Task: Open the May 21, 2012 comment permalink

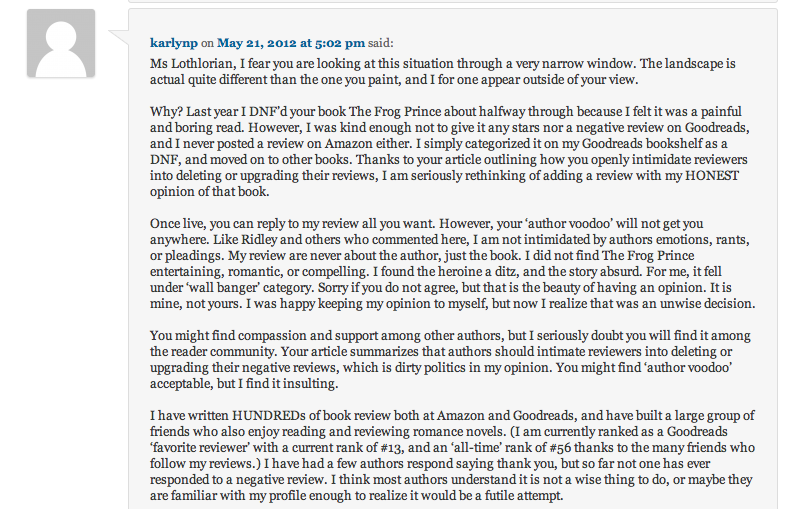Action: (291, 43)
